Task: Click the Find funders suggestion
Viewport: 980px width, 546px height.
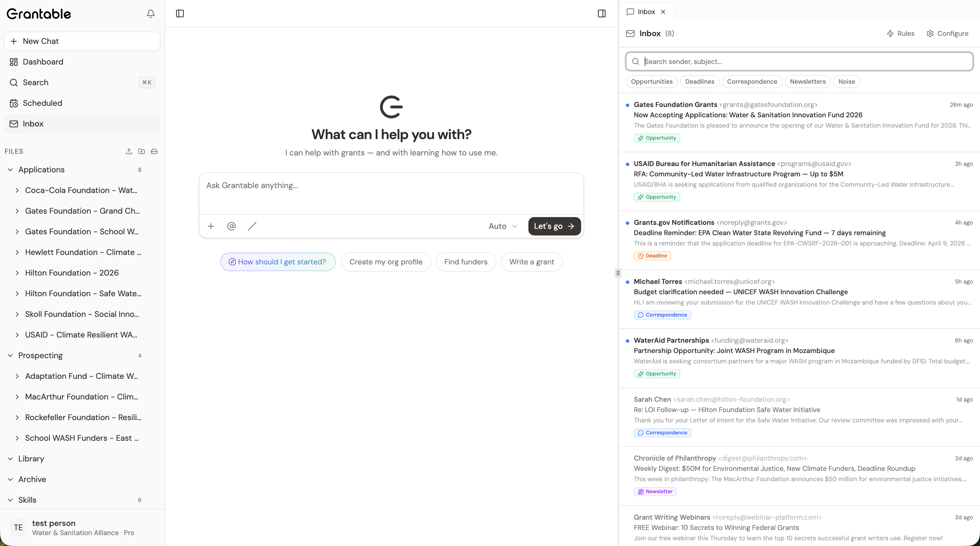Action: click(466, 262)
